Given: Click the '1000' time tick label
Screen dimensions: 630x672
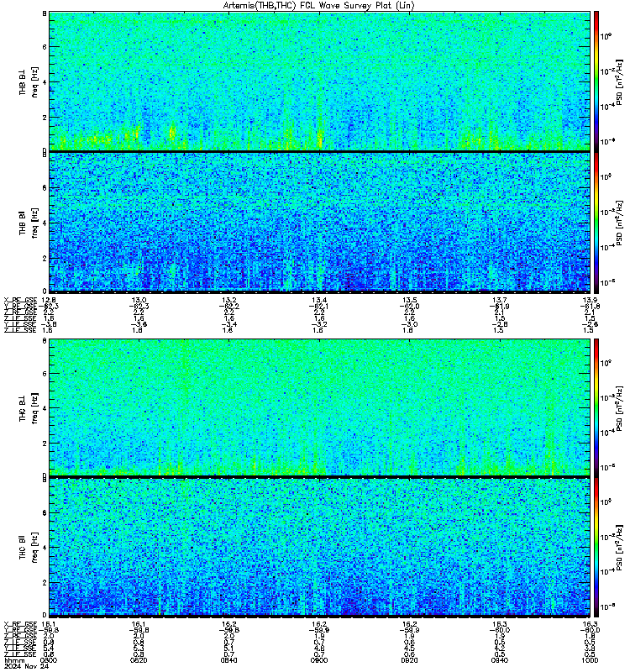Looking at the screenshot, I should [x=590, y=660].
